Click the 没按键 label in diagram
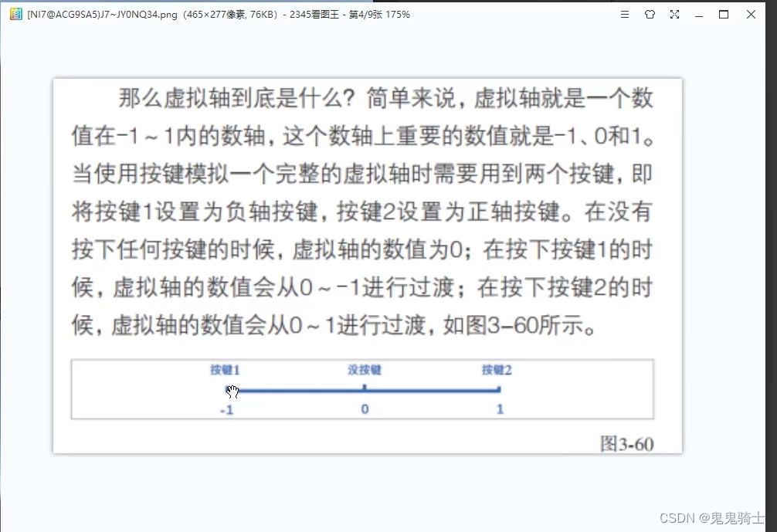This screenshot has height=532, width=777. (x=365, y=370)
